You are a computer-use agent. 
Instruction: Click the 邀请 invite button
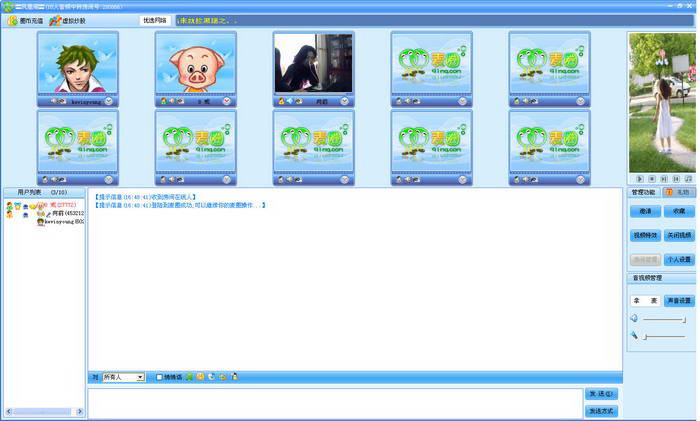pyautogui.click(x=645, y=211)
